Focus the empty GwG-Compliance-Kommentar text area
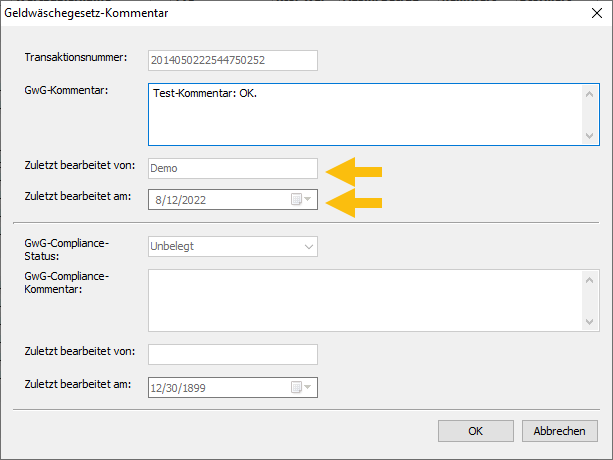The height and width of the screenshot is (460, 613). click(x=364, y=301)
